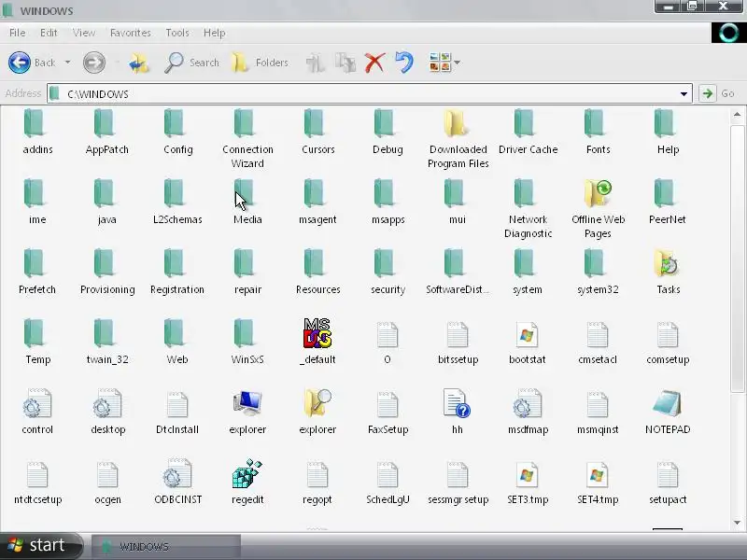Open the Search pane

coord(191,63)
